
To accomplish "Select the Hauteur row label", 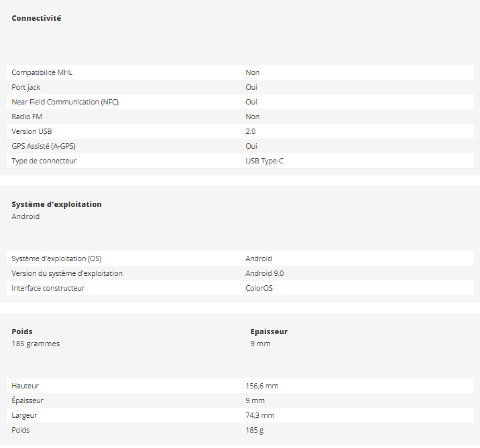I will 25,386.
